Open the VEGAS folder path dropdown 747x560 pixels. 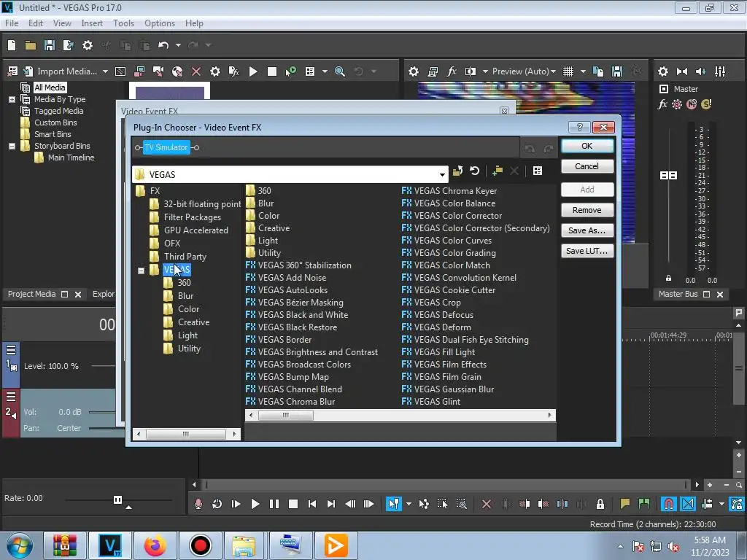(442, 175)
